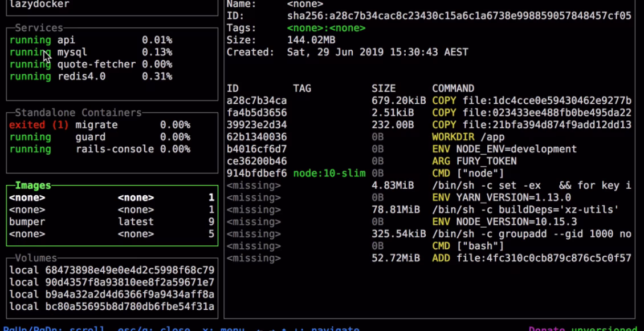Screen dimensions: 644x331
Task: Select the top layer a28c7b34ca
Action: (x=251, y=100)
